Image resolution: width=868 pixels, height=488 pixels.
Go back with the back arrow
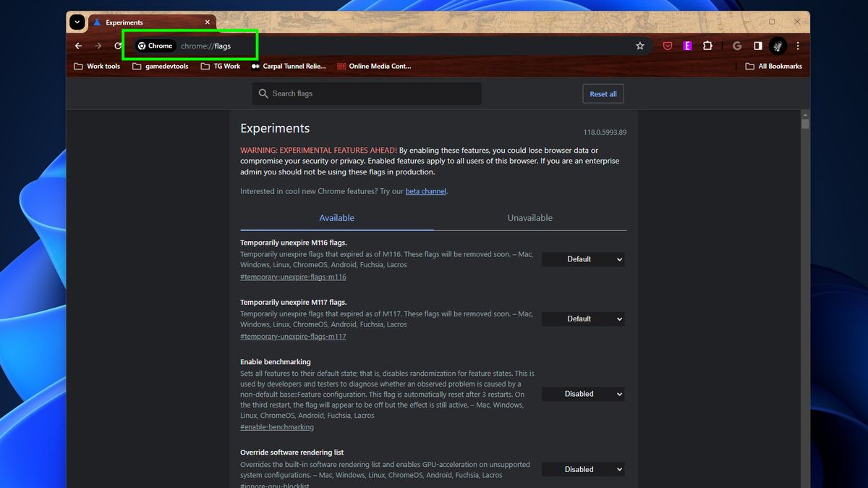(79, 46)
